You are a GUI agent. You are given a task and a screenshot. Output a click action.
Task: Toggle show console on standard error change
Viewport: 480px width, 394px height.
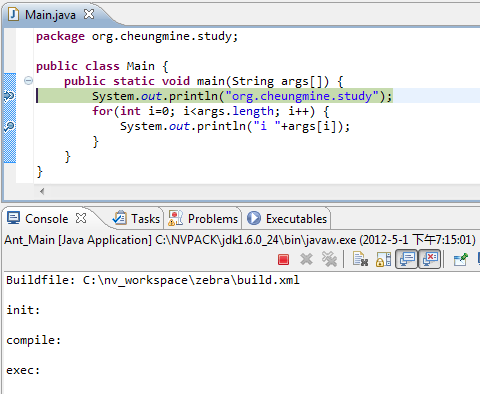click(430, 259)
